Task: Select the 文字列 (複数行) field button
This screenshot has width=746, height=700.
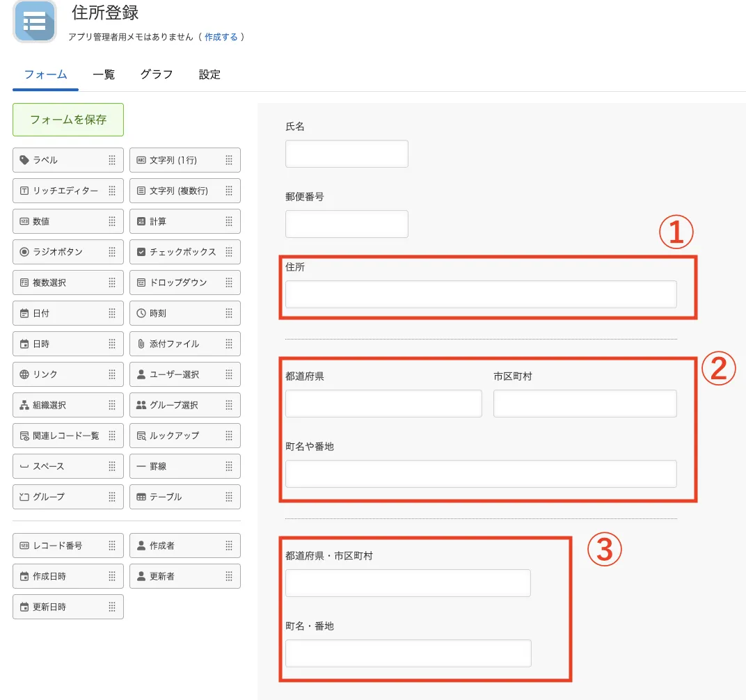Action: click(185, 191)
